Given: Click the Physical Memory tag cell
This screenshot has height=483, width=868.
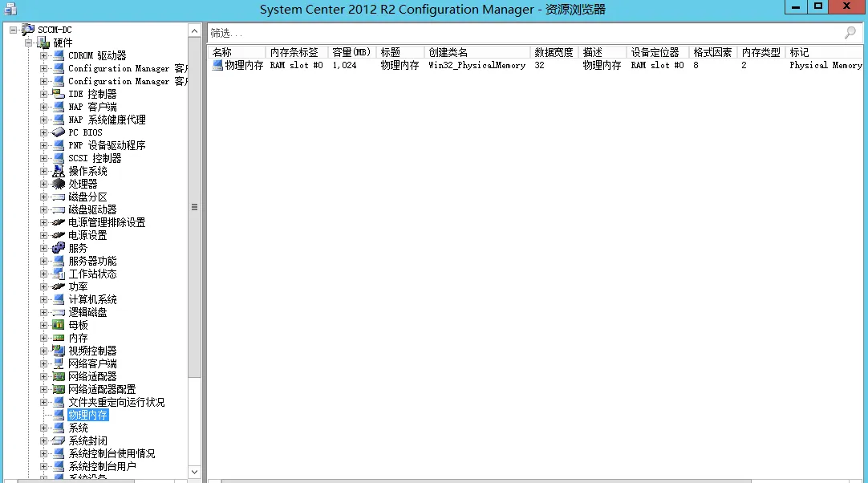Looking at the screenshot, I should [x=825, y=65].
